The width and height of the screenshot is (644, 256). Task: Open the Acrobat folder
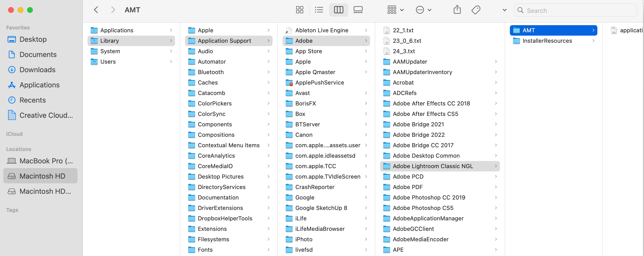[x=440, y=83]
